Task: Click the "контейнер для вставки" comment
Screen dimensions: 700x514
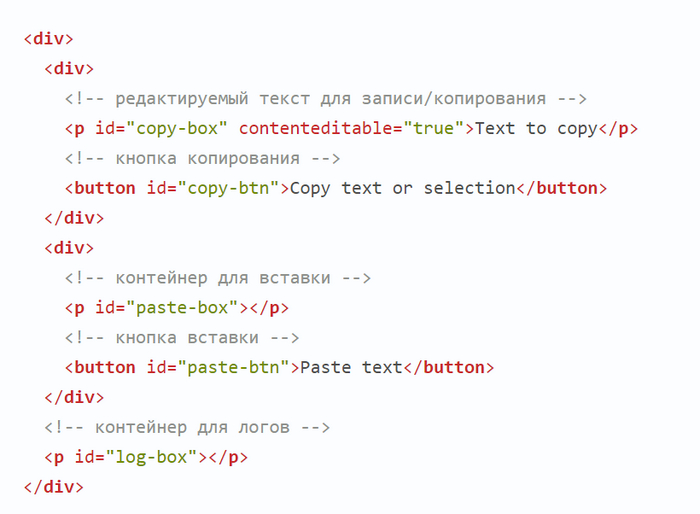Action: click(218, 278)
